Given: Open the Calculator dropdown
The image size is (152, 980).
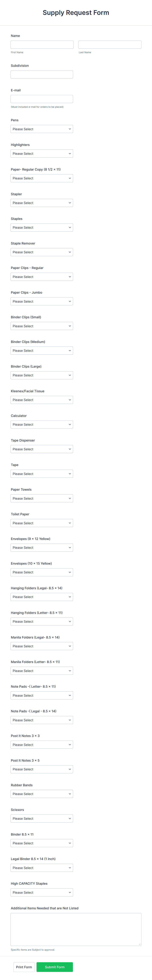Looking at the screenshot, I should 42,425.
